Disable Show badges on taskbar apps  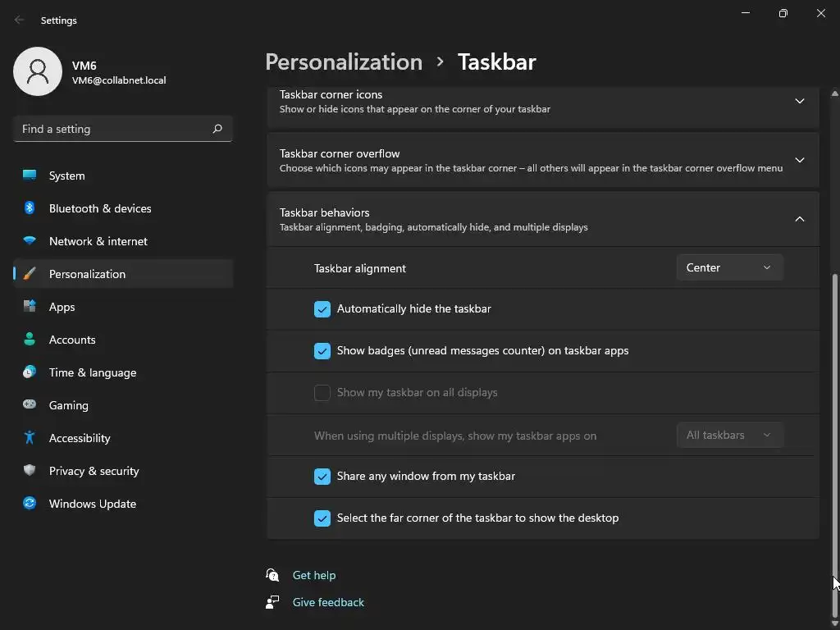[x=322, y=351]
